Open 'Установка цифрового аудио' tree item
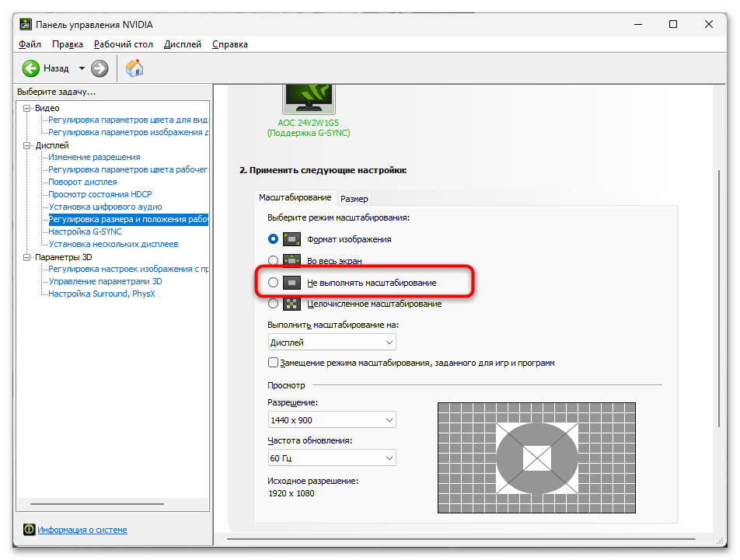This screenshot has width=740, height=560. [x=105, y=207]
